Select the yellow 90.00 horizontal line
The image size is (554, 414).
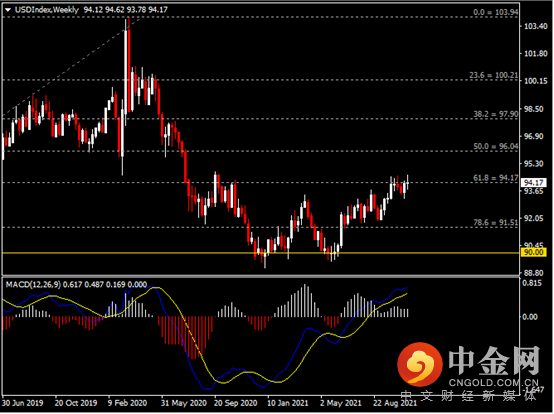(x=261, y=253)
